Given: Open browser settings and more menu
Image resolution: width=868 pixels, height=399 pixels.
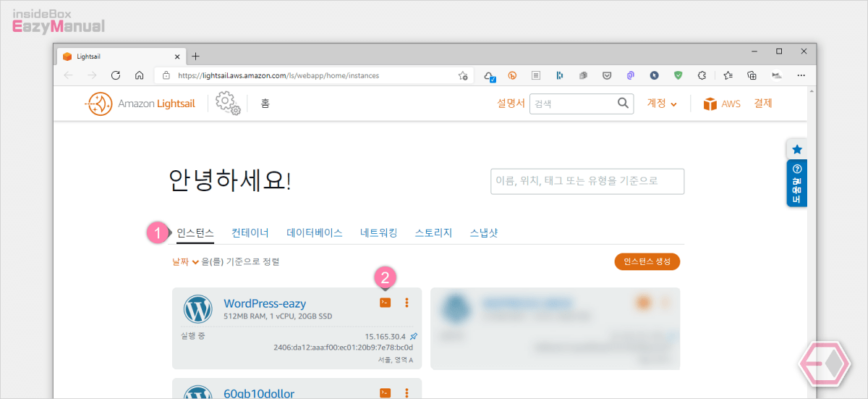Looking at the screenshot, I should click(x=801, y=75).
